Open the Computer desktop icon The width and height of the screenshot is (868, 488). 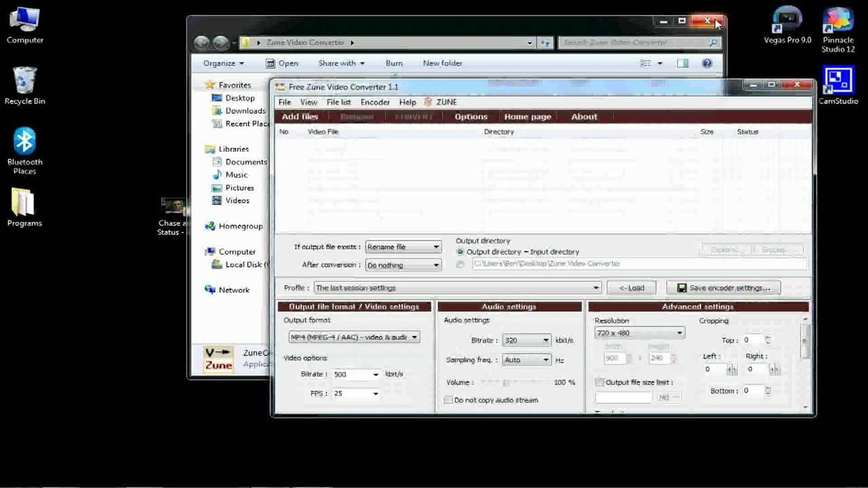click(x=25, y=26)
